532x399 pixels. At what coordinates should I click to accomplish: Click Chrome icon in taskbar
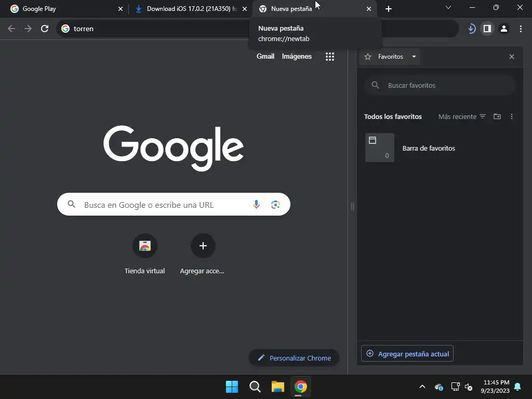click(x=301, y=387)
